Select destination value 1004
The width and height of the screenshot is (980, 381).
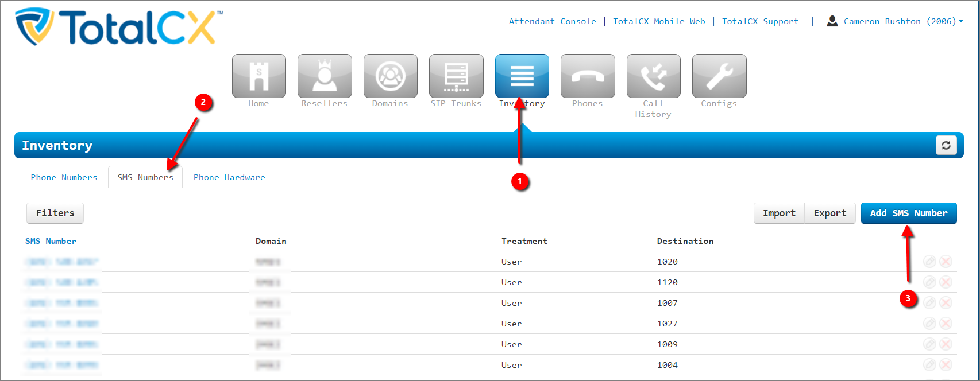[668, 365]
